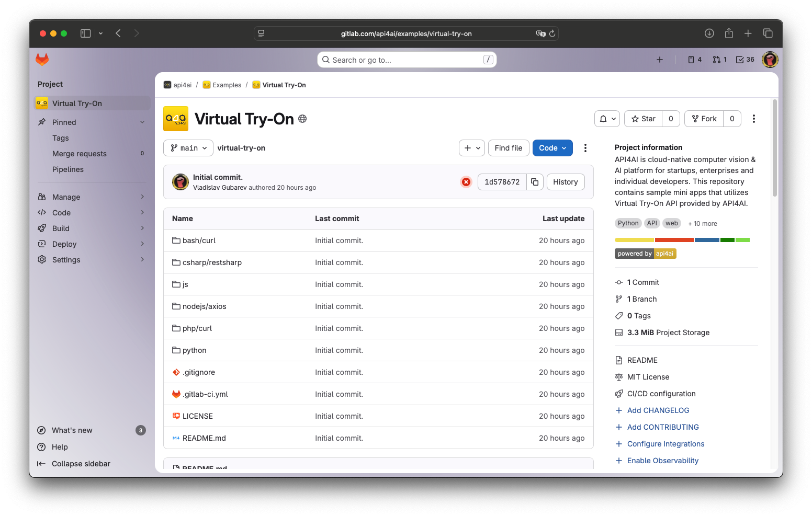Image resolution: width=812 pixels, height=516 pixels.
Task: Click the red segment of the language bar
Action: coord(674,240)
